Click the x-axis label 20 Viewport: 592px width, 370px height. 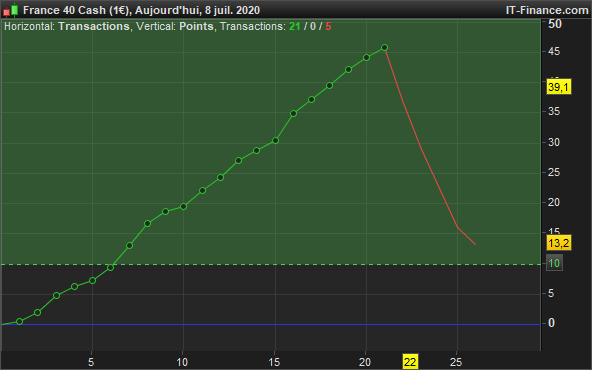tap(365, 362)
